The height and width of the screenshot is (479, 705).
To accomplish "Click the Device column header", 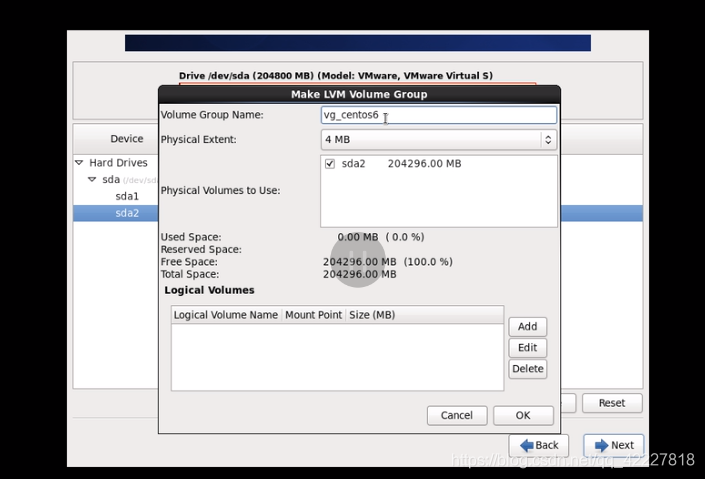I will coord(127,139).
